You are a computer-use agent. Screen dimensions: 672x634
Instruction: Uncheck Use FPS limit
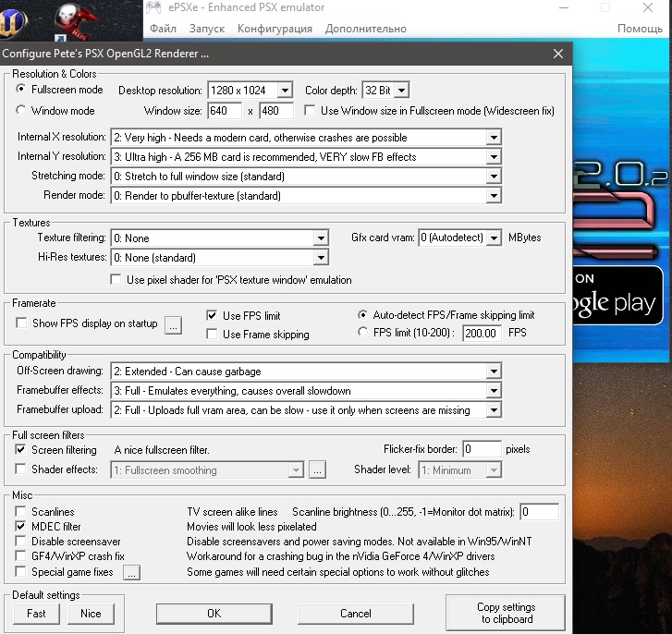click(x=212, y=316)
